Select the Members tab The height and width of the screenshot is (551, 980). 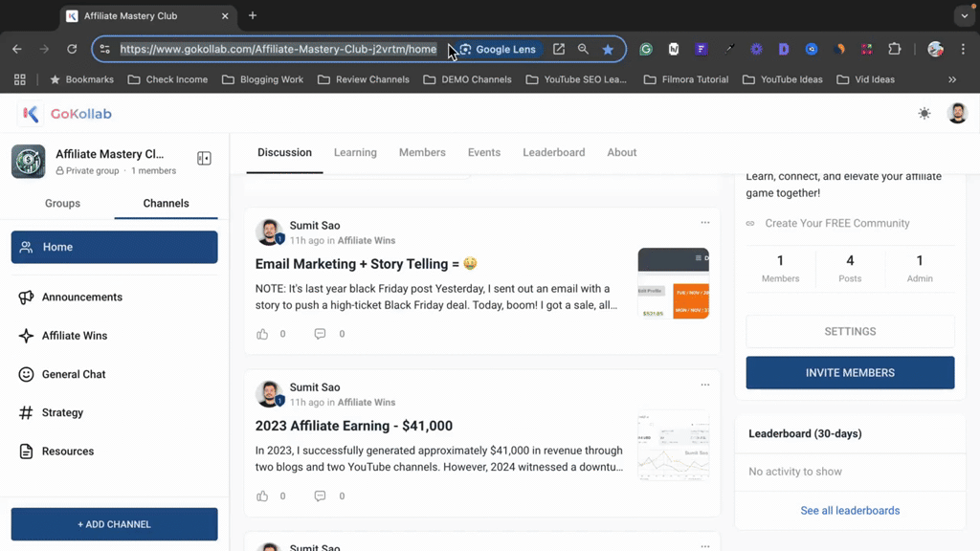(422, 152)
